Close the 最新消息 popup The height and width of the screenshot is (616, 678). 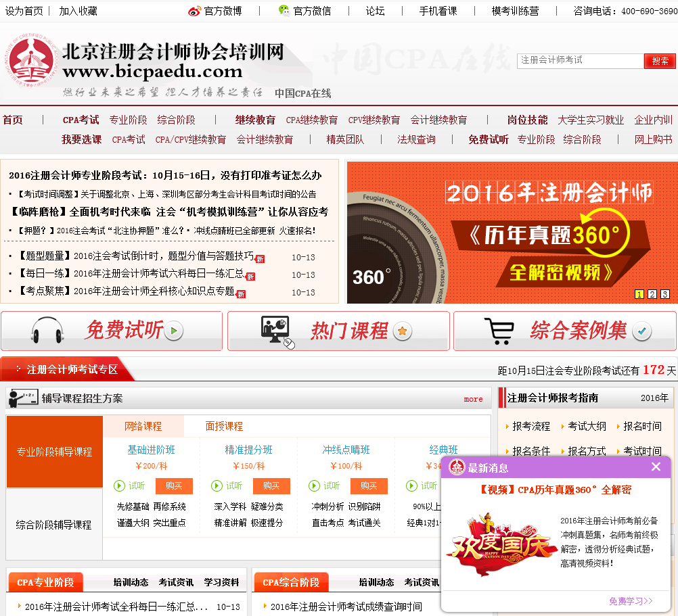pyautogui.click(x=656, y=467)
